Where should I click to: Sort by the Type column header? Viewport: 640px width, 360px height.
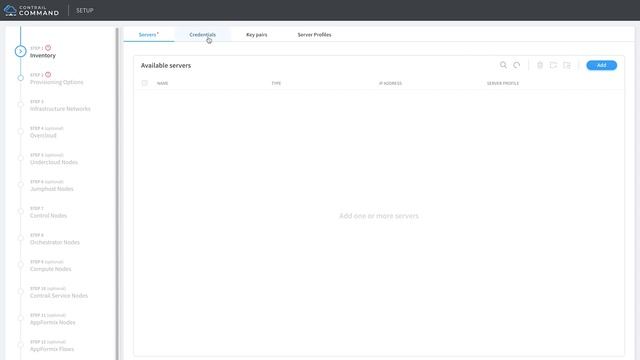click(276, 83)
